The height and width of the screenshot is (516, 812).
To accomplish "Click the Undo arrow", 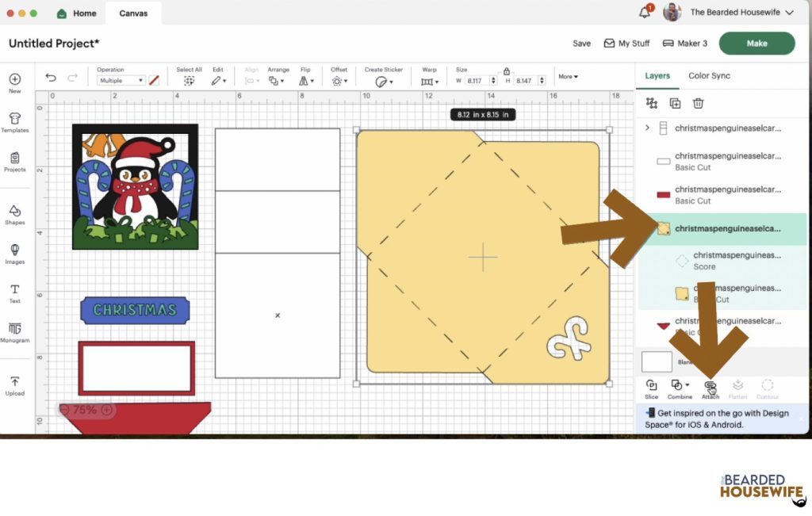I will (51, 78).
